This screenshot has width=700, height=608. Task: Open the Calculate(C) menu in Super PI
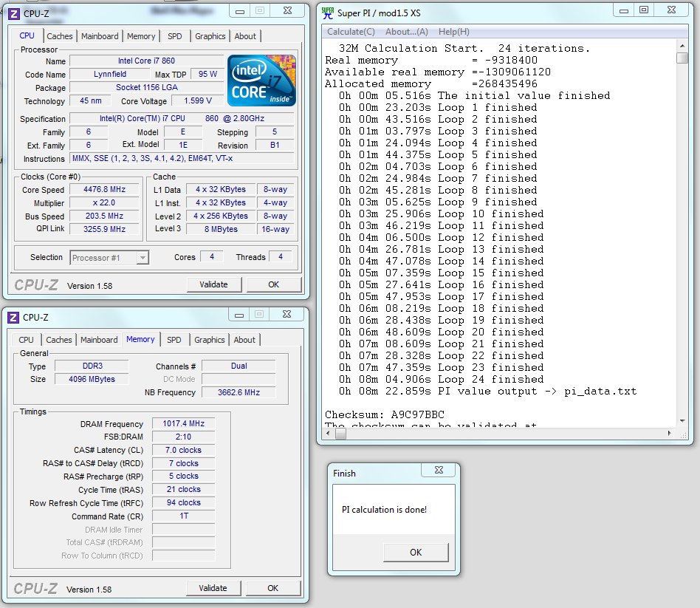tap(351, 32)
